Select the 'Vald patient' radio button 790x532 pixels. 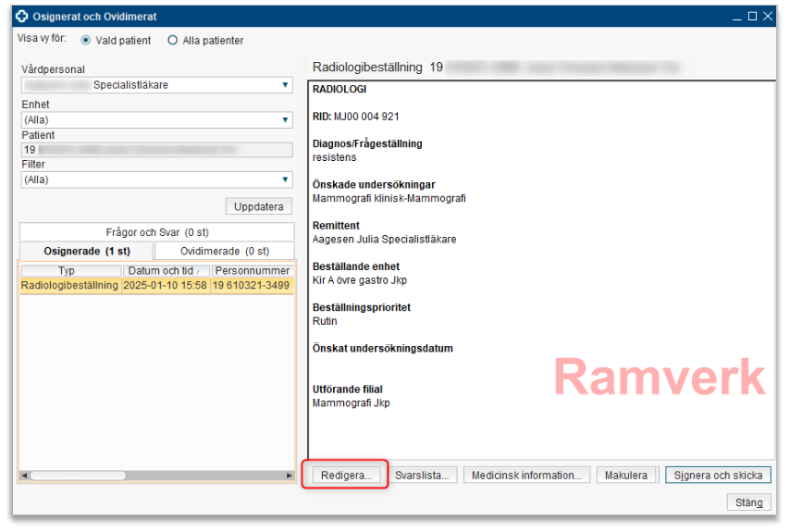tap(86, 41)
